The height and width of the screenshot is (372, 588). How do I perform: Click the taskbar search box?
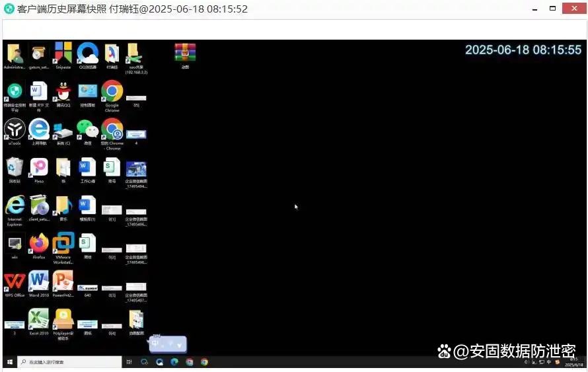pos(70,362)
